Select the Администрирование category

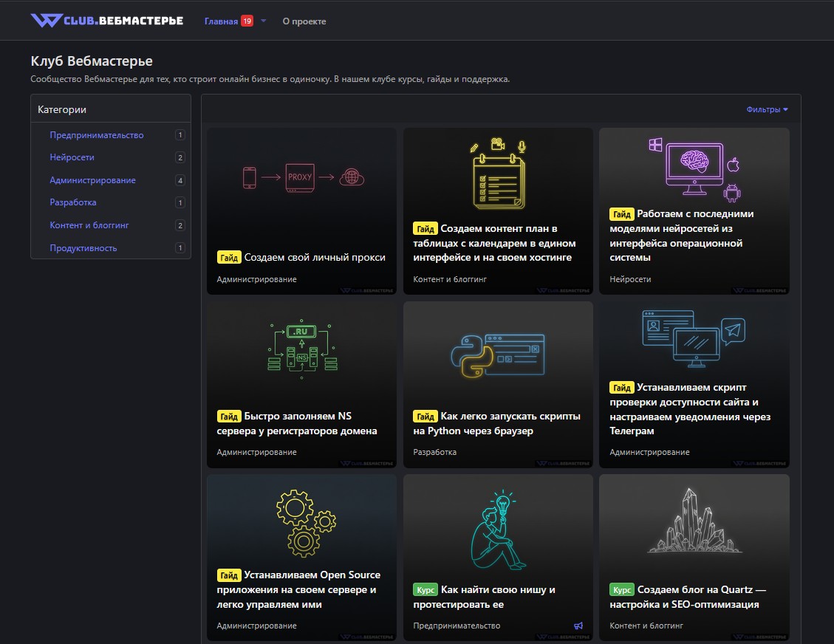point(92,180)
